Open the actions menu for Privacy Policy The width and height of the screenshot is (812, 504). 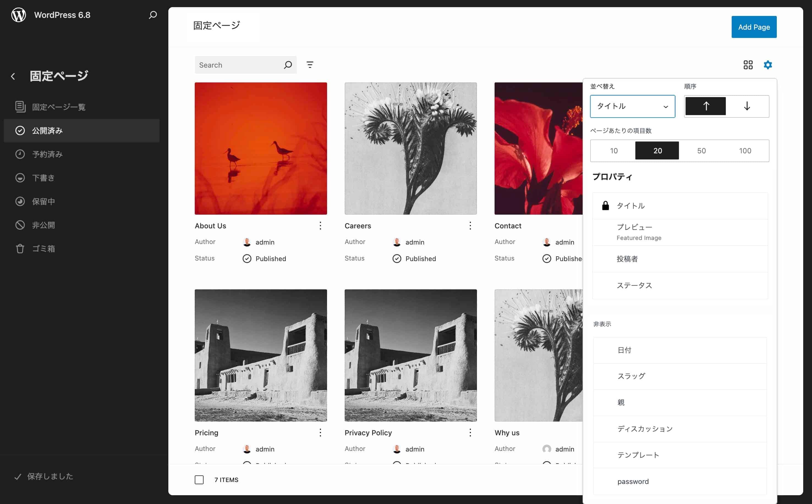[470, 432]
